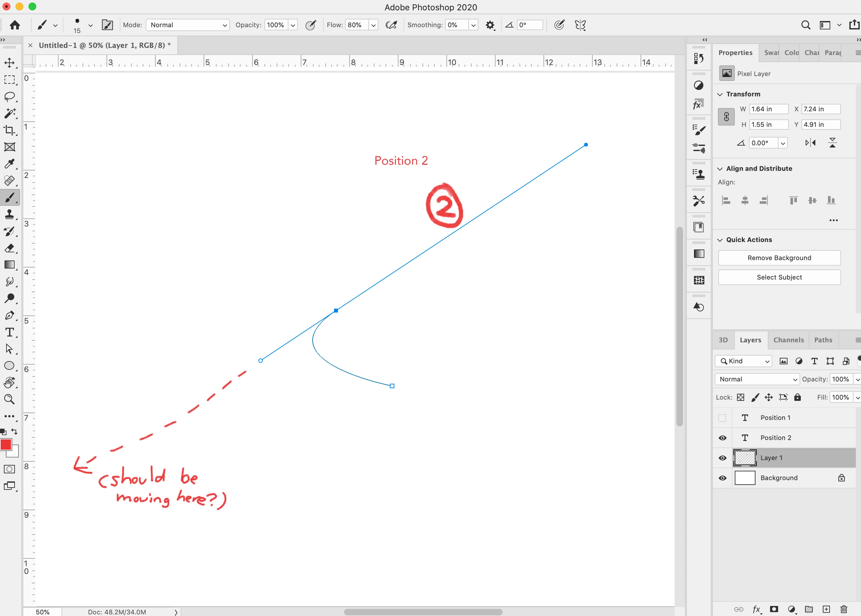Hide the Background layer

coord(722,478)
